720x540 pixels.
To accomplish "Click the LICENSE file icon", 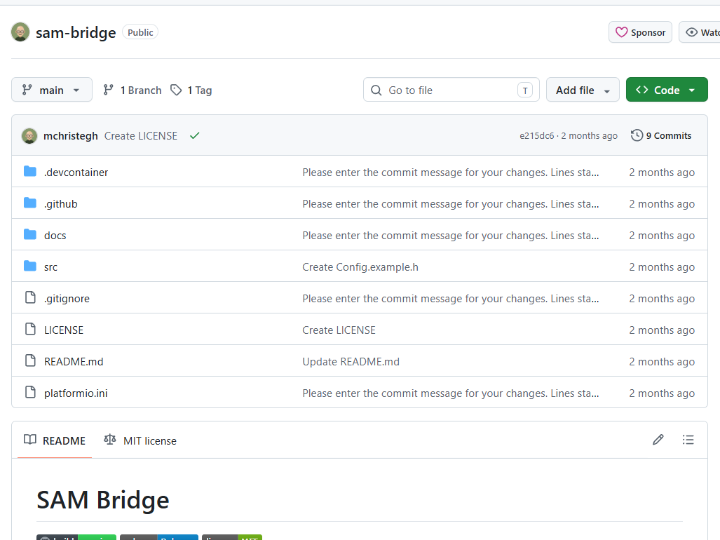I will [30, 330].
